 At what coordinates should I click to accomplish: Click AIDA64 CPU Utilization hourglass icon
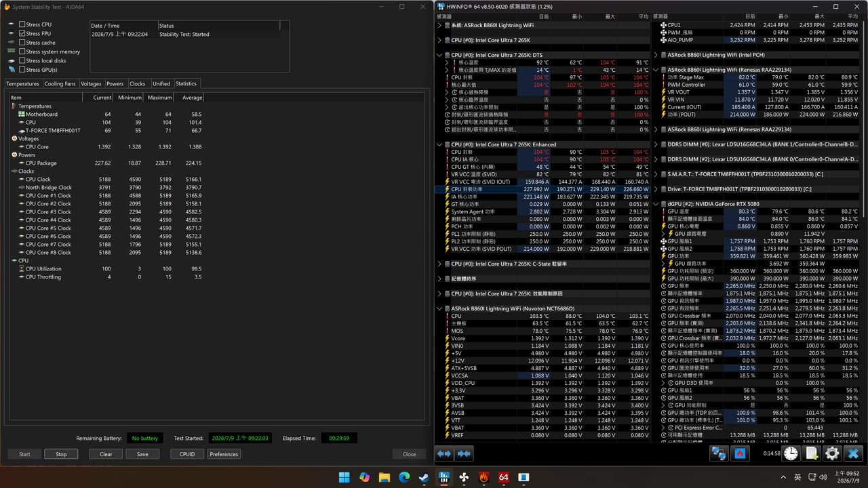22,269
